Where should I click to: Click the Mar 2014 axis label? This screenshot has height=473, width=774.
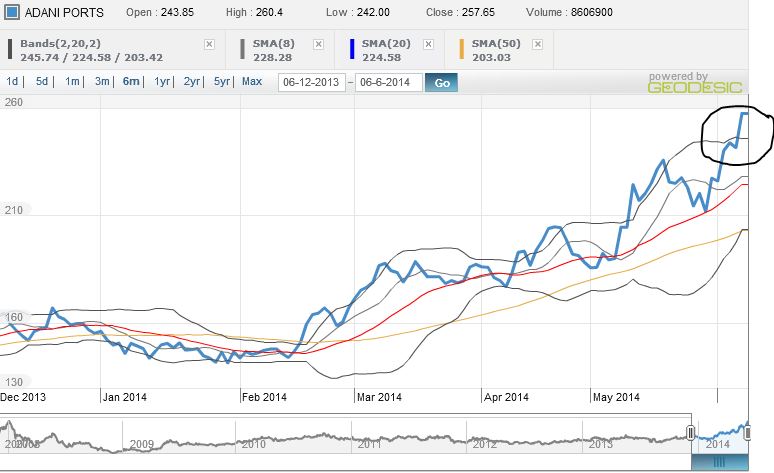tap(379, 397)
